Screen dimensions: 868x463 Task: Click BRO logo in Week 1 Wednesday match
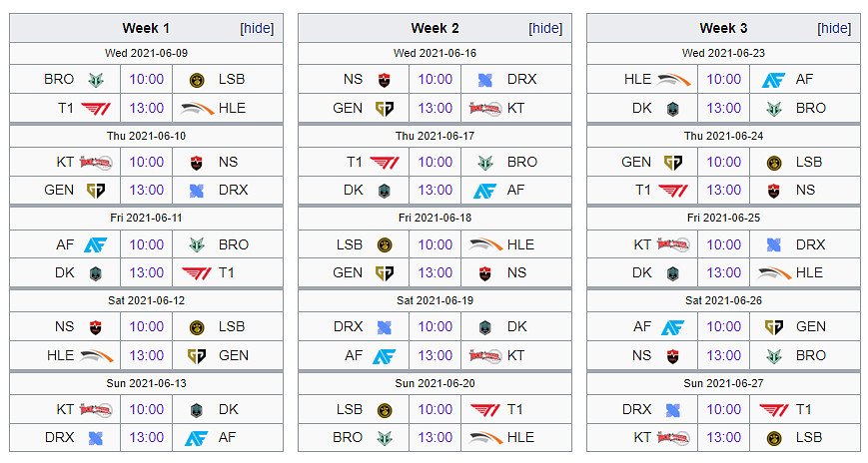click(96, 80)
